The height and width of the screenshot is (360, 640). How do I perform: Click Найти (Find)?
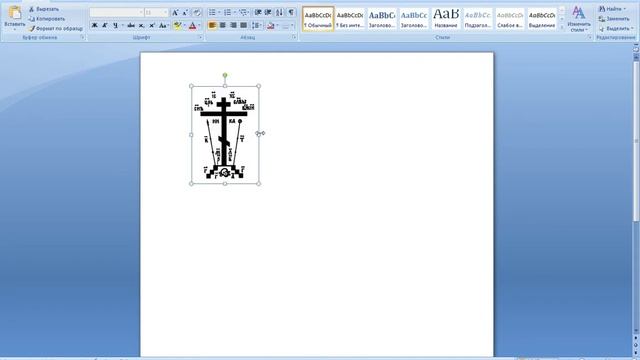tap(612, 9)
